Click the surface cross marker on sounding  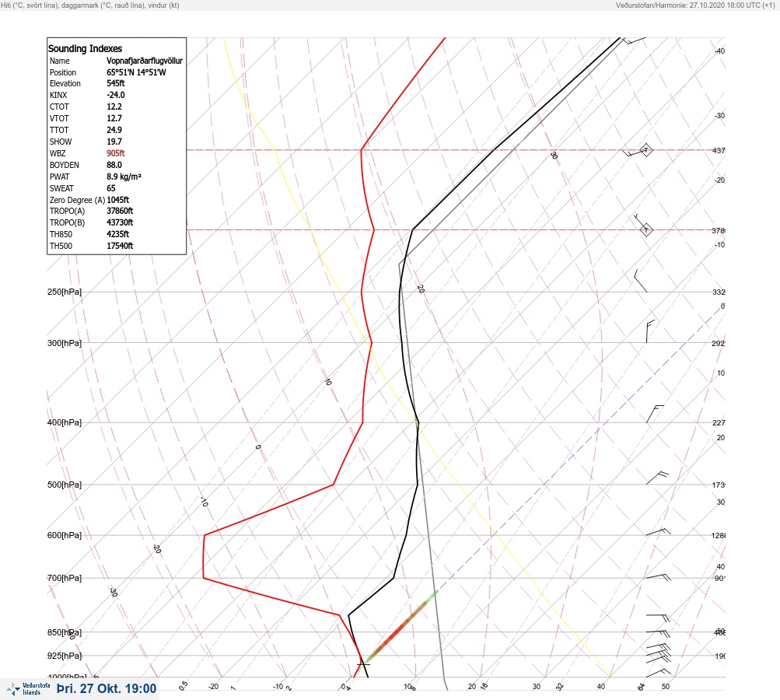[x=364, y=664]
